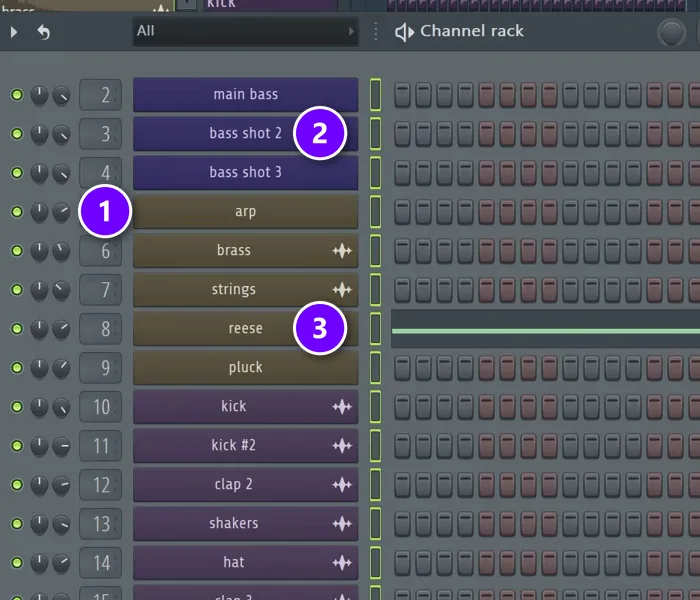Click the Channel rack speaker icon

pos(404,32)
